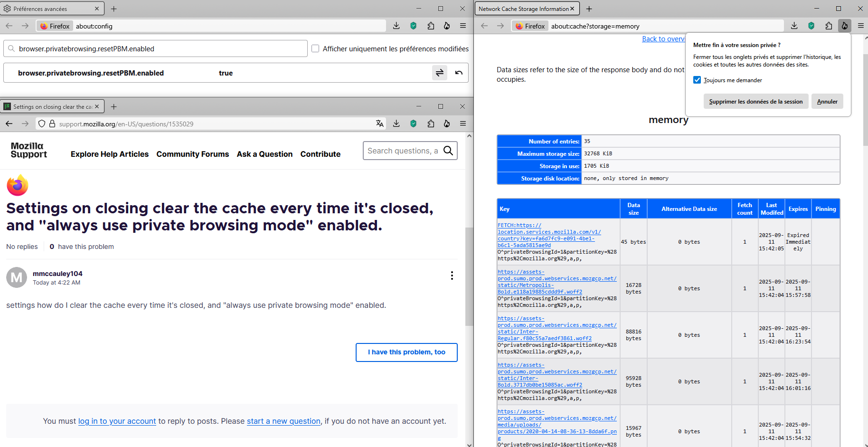Click the flame icon in the cache window toolbar
The width and height of the screenshot is (868, 447).
point(845,26)
